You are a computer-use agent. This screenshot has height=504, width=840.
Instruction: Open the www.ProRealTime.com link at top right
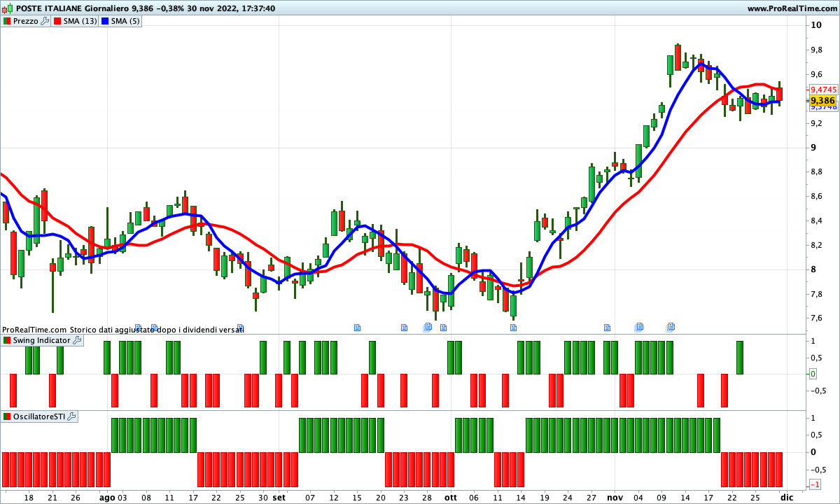click(x=792, y=8)
